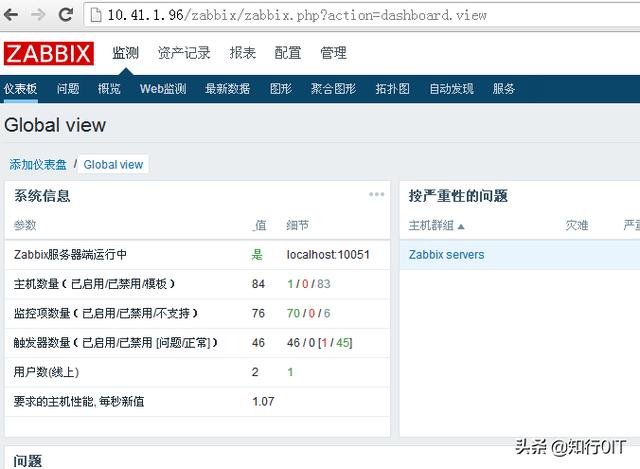Switch to the 问题 submenu tab
Viewport: 640px width, 469px height.
[68, 89]
